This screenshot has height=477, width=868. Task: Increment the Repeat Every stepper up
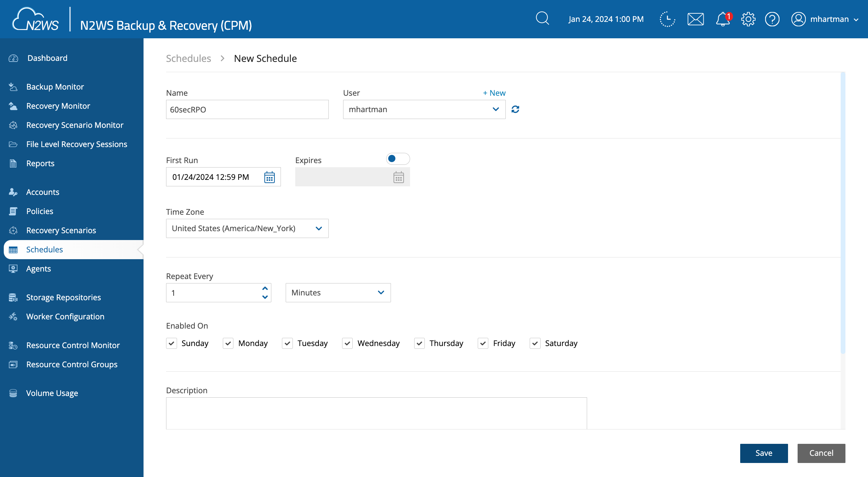[265, 288]
